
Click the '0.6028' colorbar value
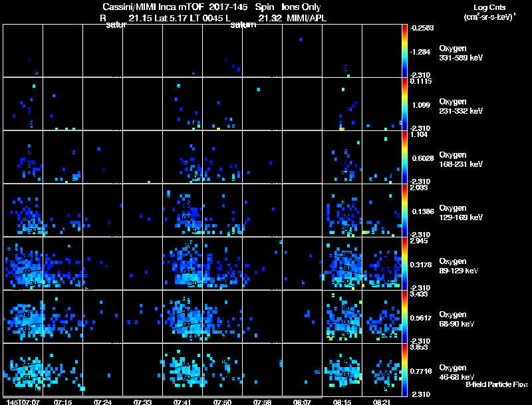tap(423, 158)
